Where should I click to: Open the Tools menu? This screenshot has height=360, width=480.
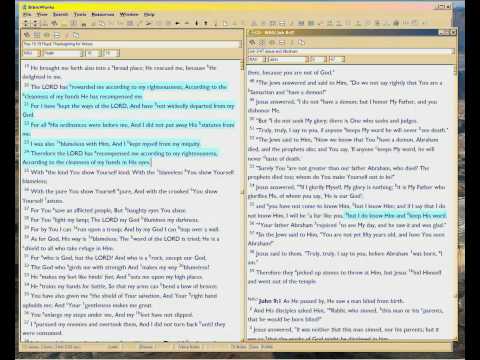(x=80, y=14)
